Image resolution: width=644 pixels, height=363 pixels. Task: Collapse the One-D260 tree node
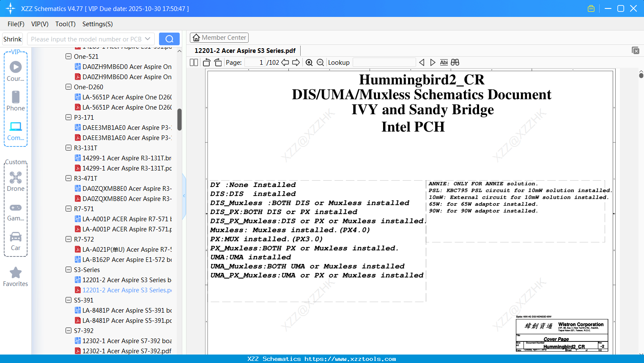69,87
